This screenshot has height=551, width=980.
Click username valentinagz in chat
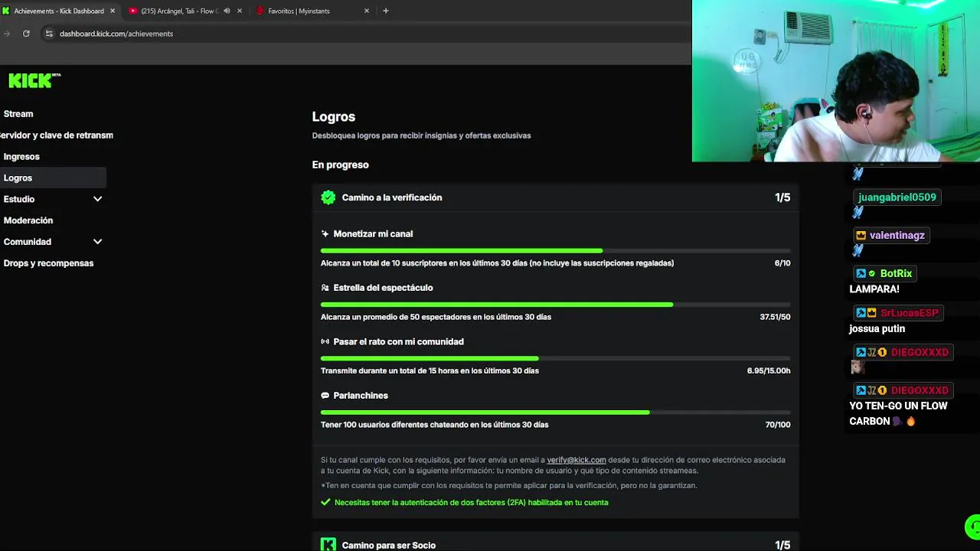897,236
